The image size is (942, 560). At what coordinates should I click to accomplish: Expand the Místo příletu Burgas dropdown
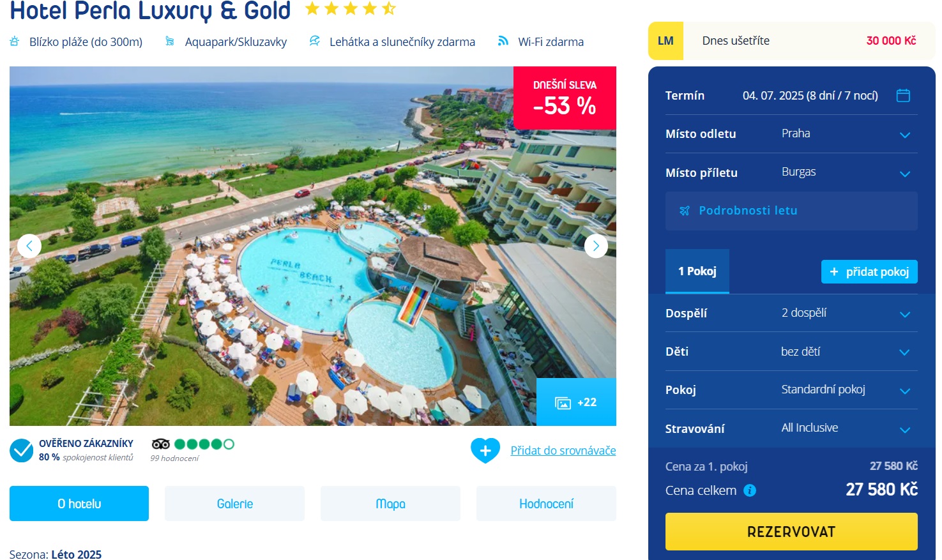coord(791,172)
